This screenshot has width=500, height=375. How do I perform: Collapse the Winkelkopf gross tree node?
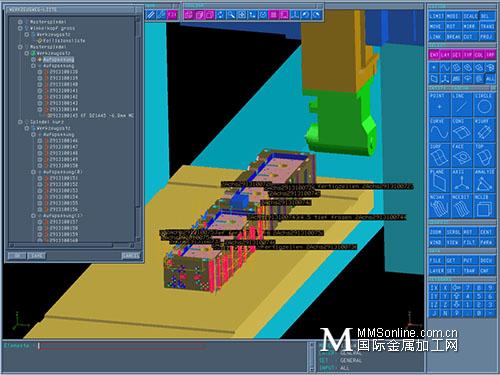[20, 28]
